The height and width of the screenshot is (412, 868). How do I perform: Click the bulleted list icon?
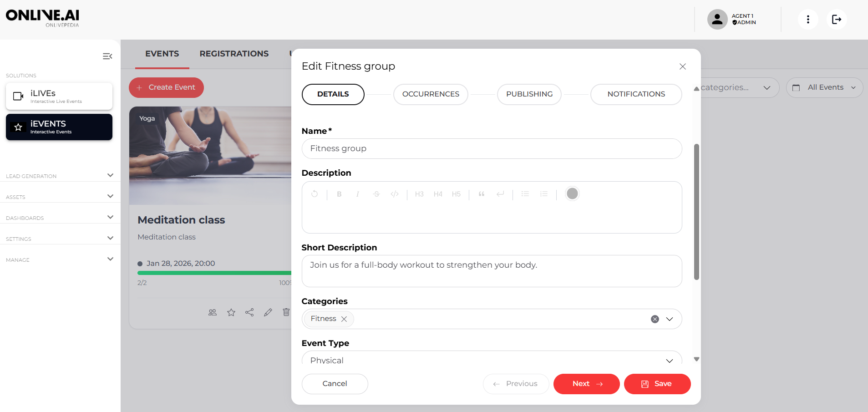point(525,194)
